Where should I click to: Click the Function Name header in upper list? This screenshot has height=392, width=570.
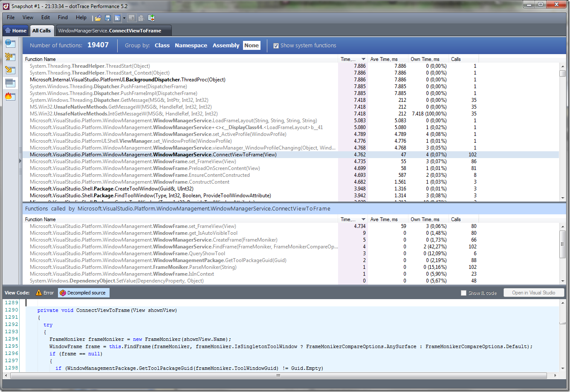pos(181,59)
